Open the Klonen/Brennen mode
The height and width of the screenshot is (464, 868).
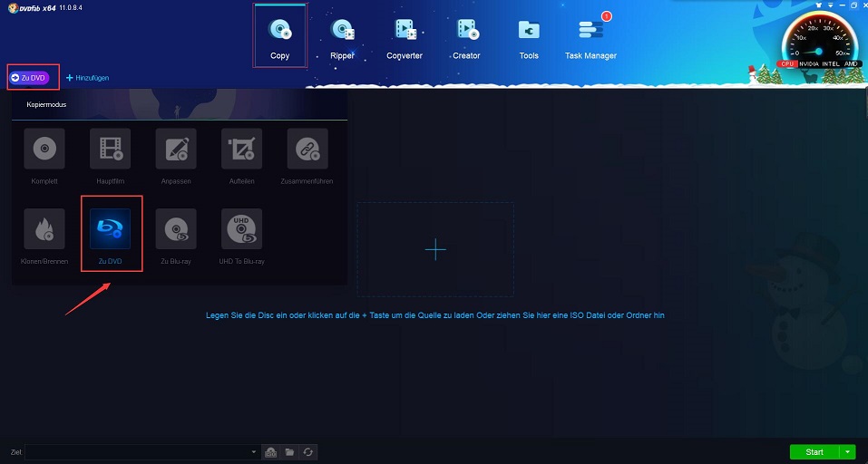click(44, 229)
